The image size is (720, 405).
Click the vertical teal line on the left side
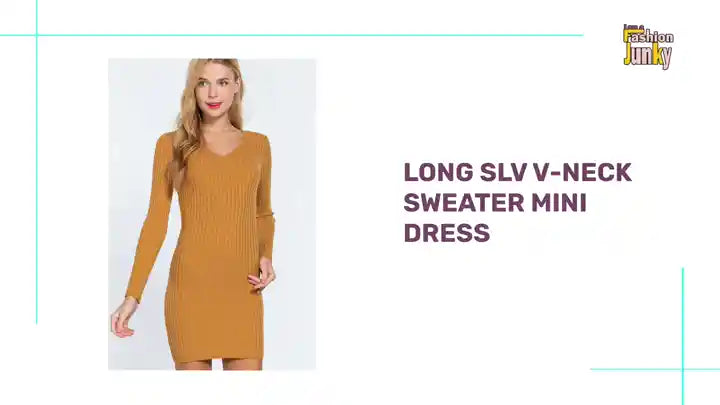(x=37, y=162)
